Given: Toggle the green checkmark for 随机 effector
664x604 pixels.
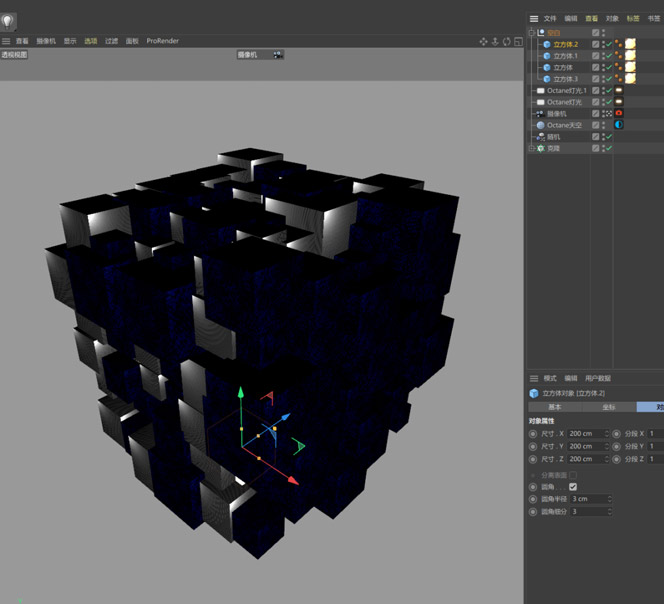Looking at the screenshot, I should tap(608, 137).
